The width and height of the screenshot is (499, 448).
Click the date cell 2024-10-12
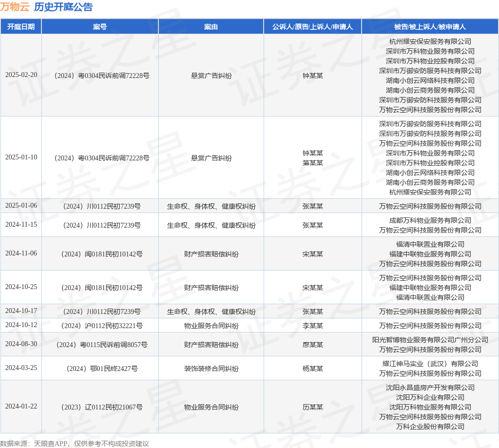click(x=21, y=325)
